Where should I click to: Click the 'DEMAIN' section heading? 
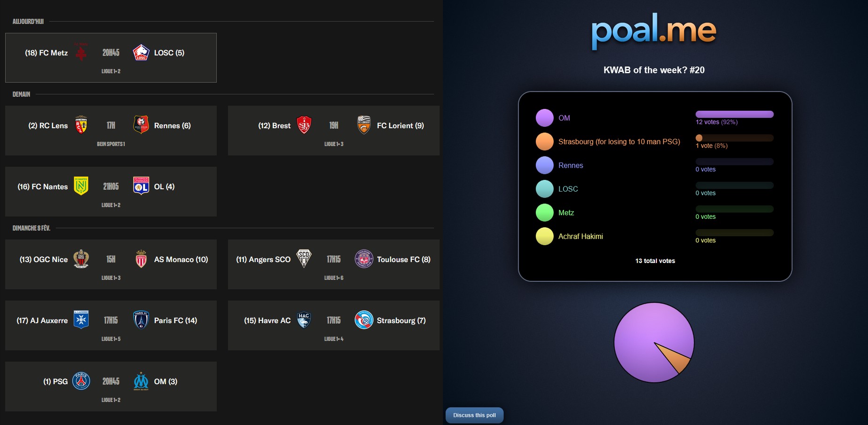coord(21,94)
